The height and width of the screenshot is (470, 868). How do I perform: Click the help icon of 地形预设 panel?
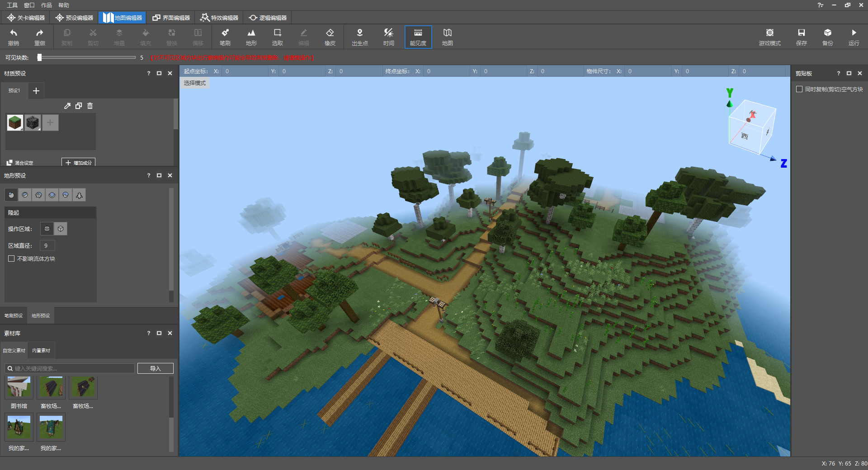coord(148,175)
